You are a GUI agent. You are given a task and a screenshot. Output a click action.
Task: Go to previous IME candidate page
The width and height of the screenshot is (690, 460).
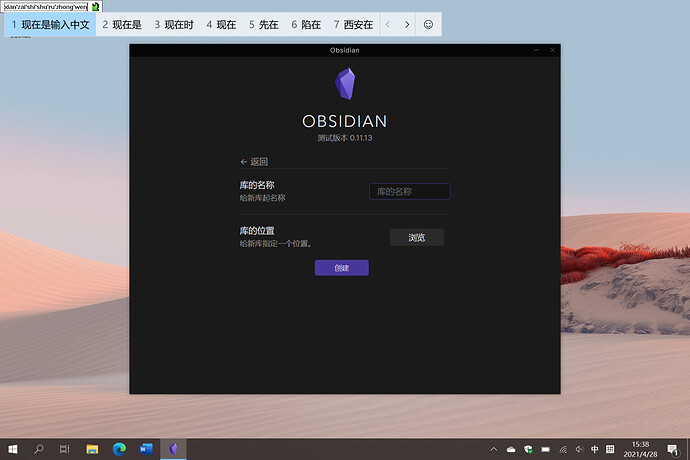coord(388,25)
